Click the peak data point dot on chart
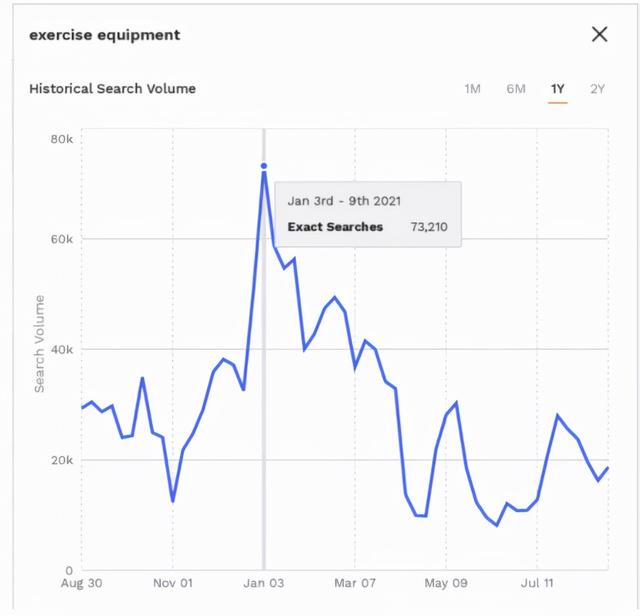640x616 pixels. pos(264,166)
